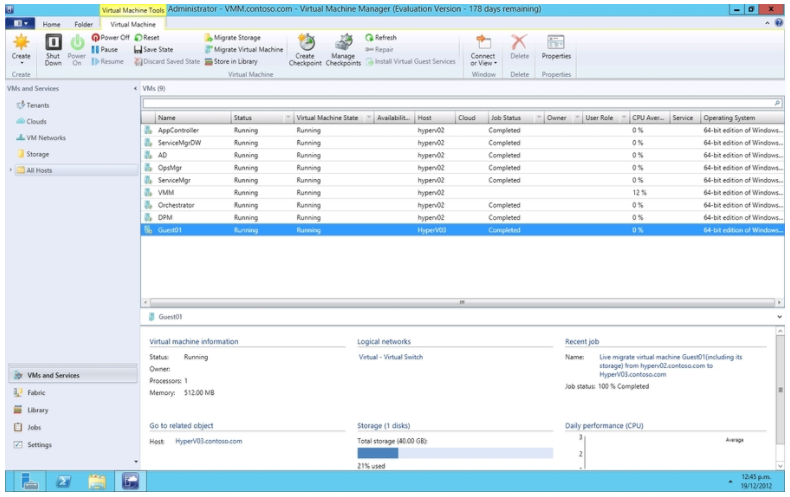The image size is (790, 497).
Task: Open the Tenants node
Action: pyautogui.click(x=33, y=105)
